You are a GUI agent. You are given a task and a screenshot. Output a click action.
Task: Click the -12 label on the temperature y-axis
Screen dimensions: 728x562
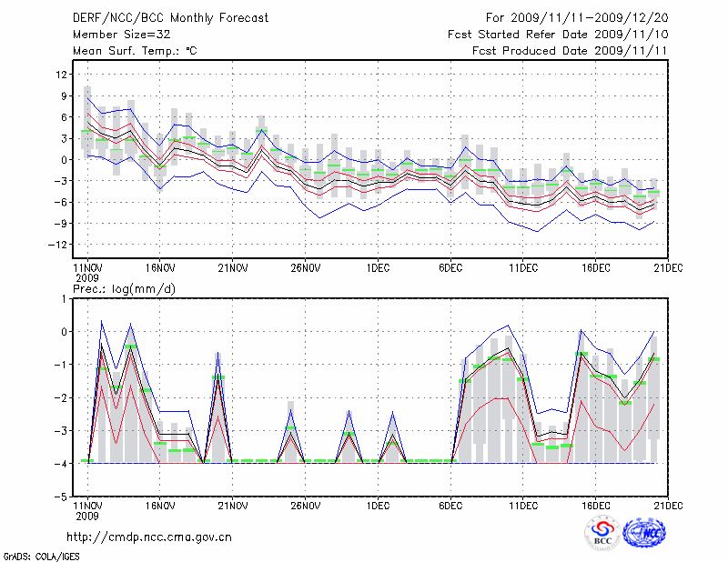tap(60, 245)
